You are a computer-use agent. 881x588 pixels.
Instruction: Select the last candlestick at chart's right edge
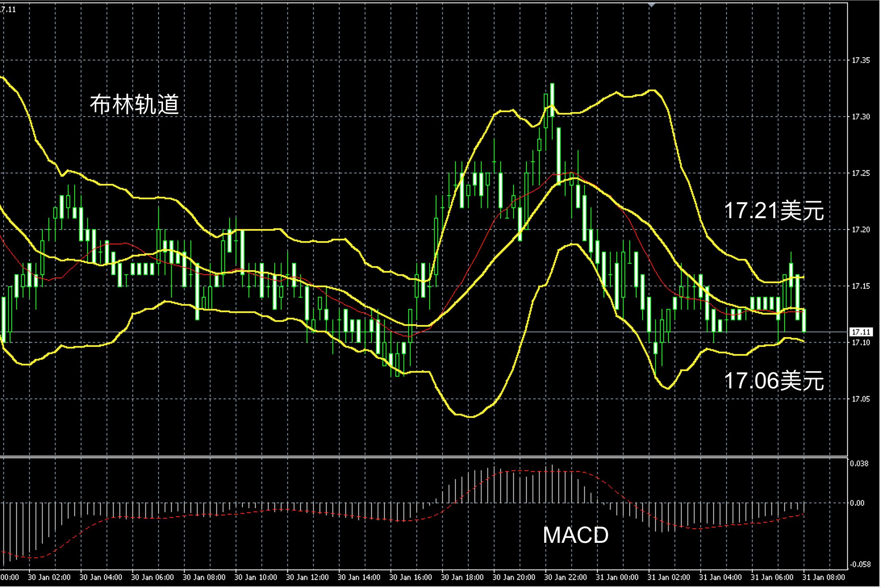click(804, 320)
